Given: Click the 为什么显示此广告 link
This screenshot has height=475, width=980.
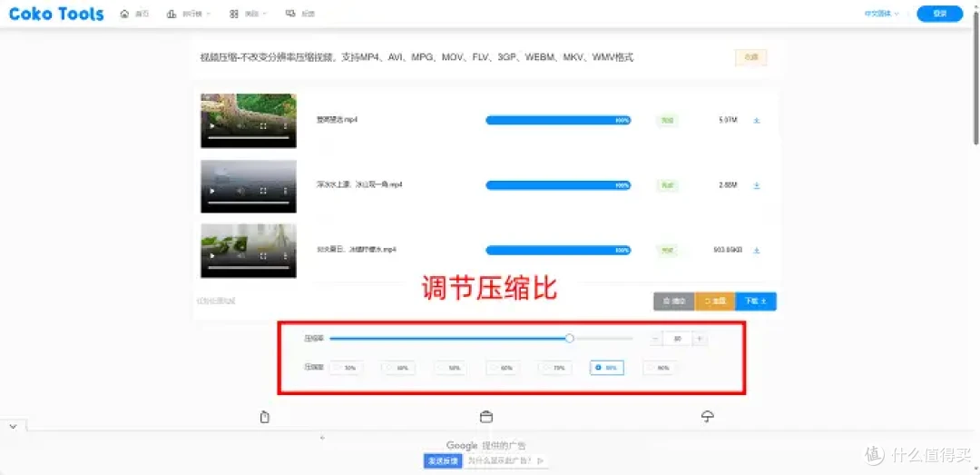Looking at the screenshot, I should point(505,460).
